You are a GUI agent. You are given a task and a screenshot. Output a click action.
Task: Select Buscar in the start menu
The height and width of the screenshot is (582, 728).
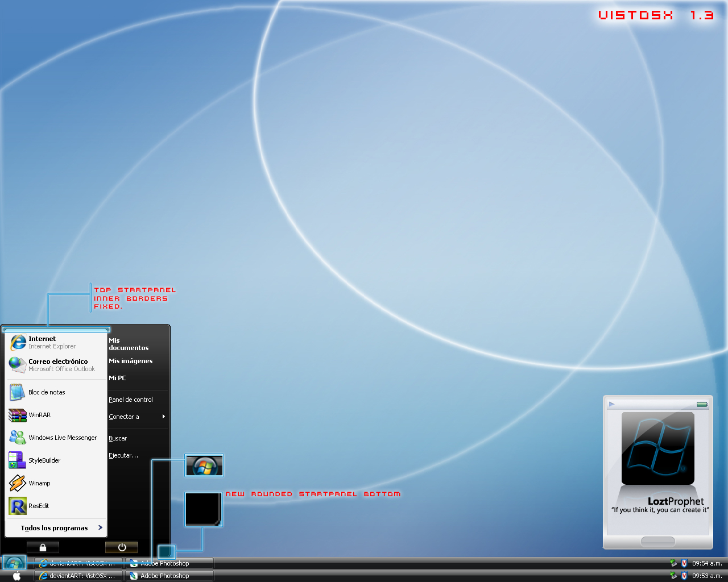point(138,438)
